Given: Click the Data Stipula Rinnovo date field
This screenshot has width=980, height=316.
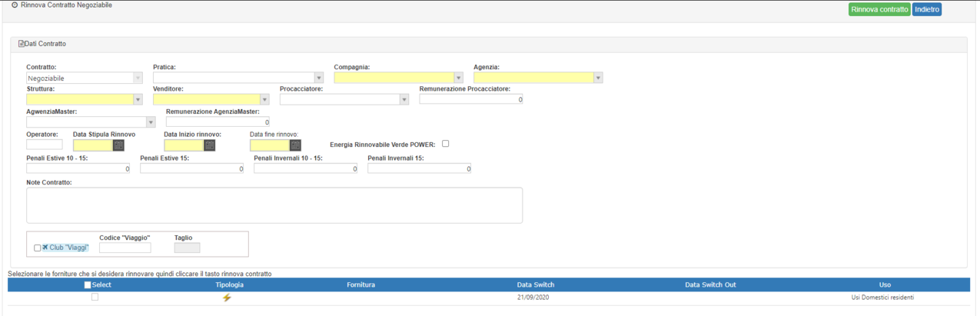Looking at the screenshot, I should (x=93, y=145).
